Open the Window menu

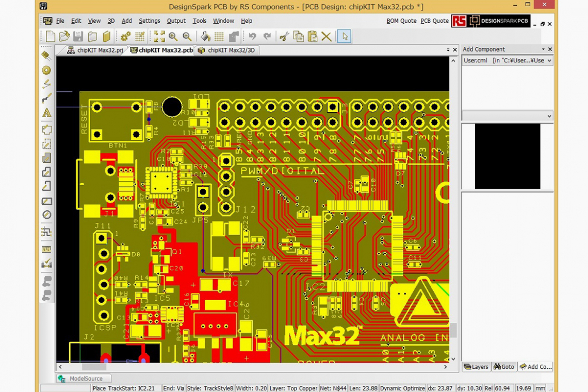(x=223, y=21)
